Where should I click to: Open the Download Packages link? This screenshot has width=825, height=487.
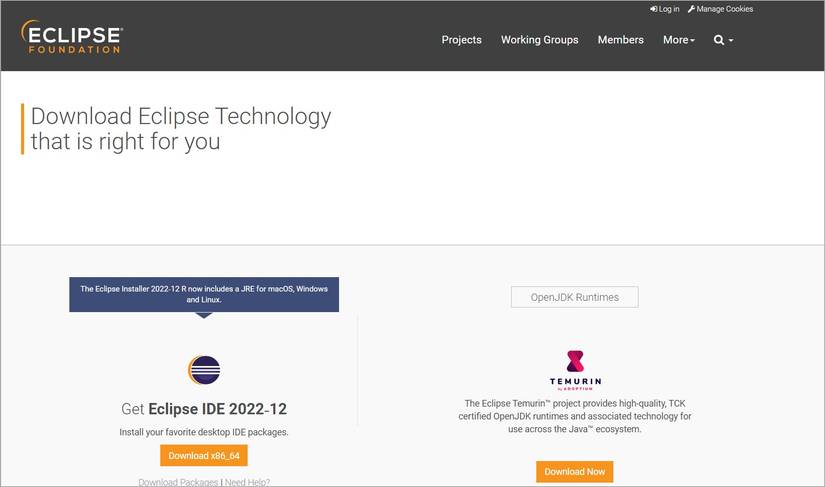(178, 482)
